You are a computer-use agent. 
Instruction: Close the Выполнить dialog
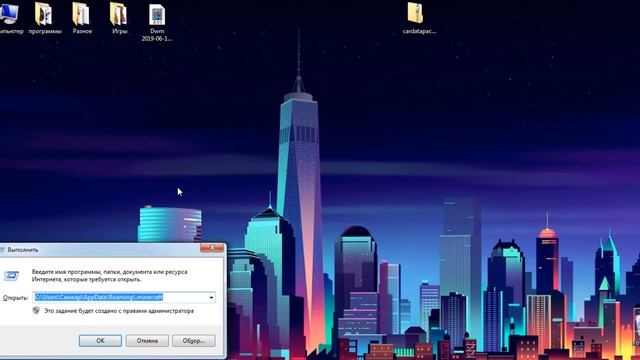click(x=212, y=248)
